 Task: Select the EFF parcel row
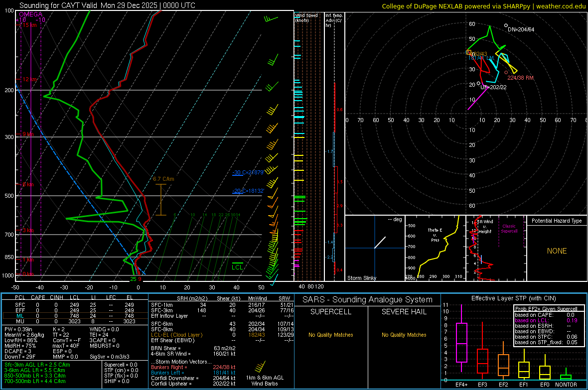point(75,310)
